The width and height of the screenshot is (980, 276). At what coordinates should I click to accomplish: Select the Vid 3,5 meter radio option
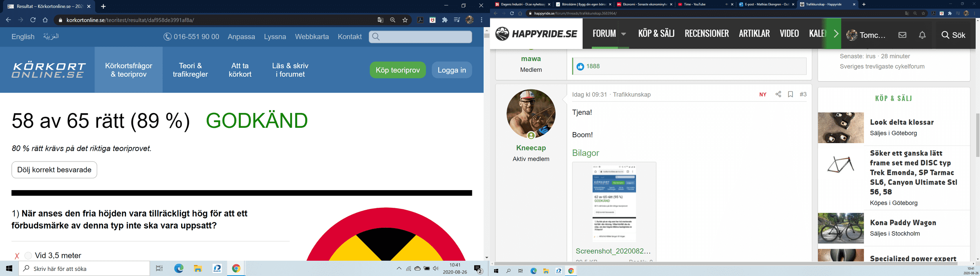pos(28,256)
